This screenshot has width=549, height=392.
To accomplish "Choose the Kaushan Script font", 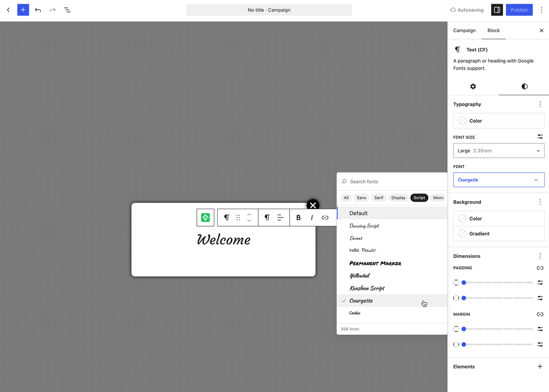I will pos(392,288).
